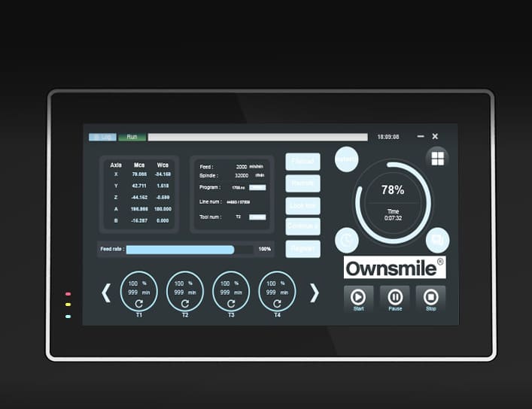Click the Stop button

pos(431,298)
